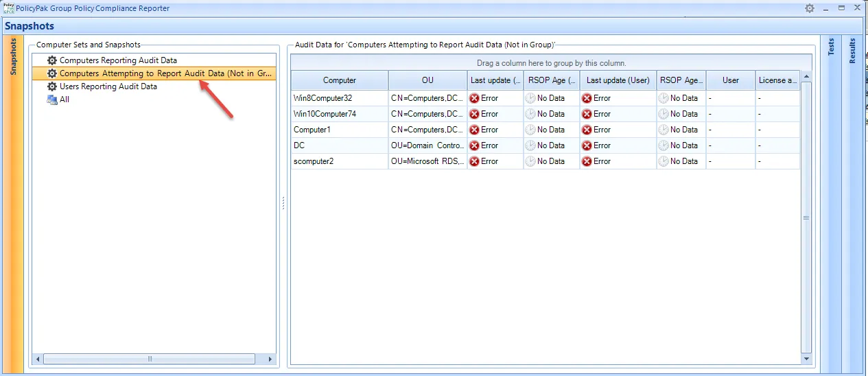This screenshot has width=868, height=376.
Task: Click the tree panel horizontal scrollbar thumb
Action: [x=149, y=359]
